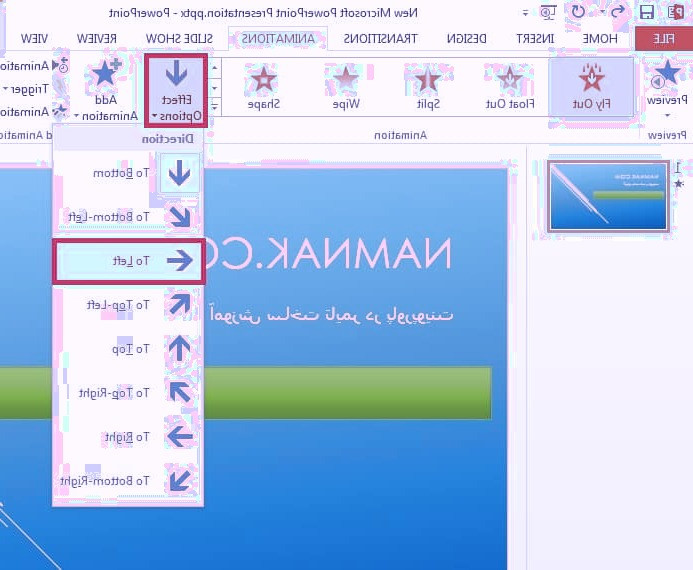The image size is (693, 570).
Task: Click the Save icon in title bar
Action: click(x=647, y=12)
